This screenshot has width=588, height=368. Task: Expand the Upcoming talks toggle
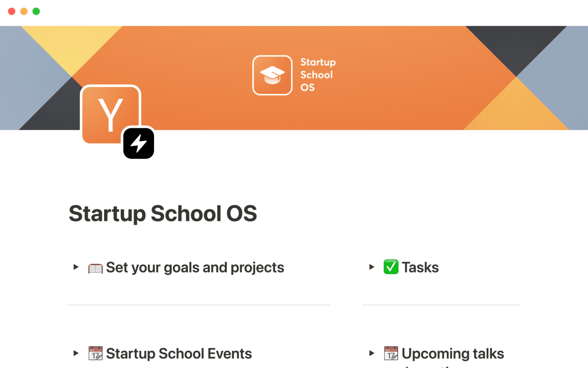pyautogui.click(x=372, y=353)
